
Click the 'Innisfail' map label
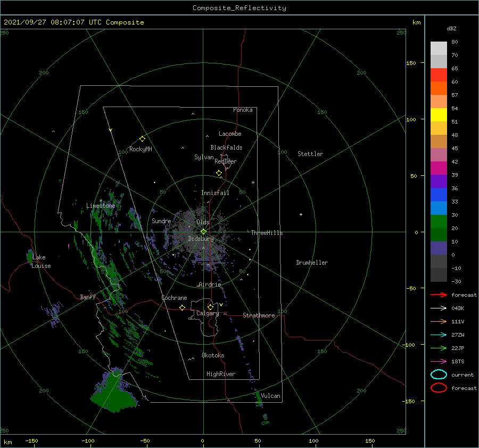pos(215,193)
